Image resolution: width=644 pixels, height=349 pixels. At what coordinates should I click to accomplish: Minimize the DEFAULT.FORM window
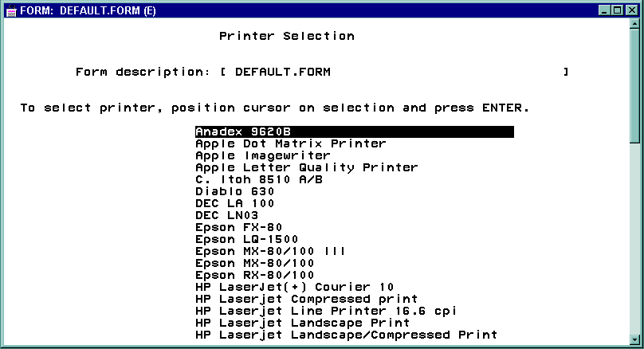coord(604,9)
